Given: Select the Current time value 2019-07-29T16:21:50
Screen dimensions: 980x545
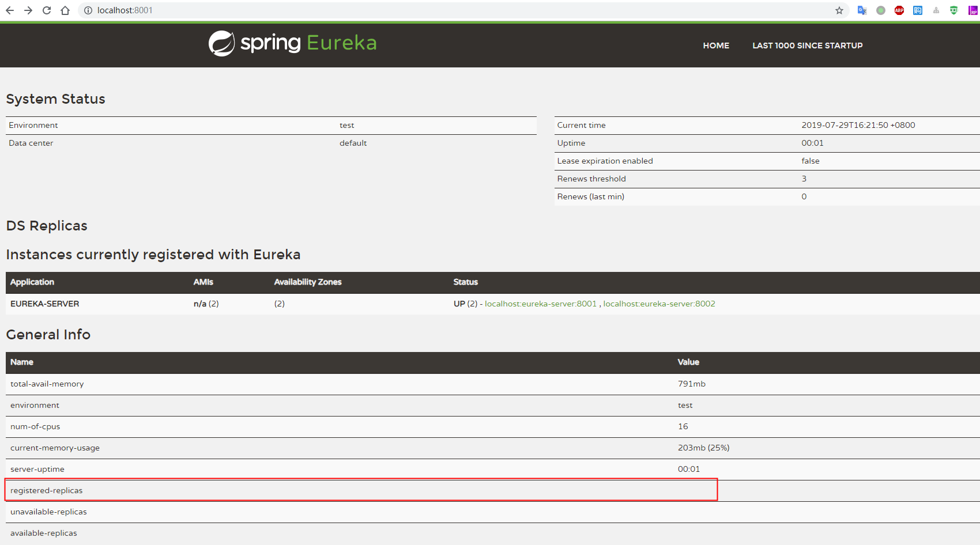Looking at the screenshot, I should coord(858,125).
